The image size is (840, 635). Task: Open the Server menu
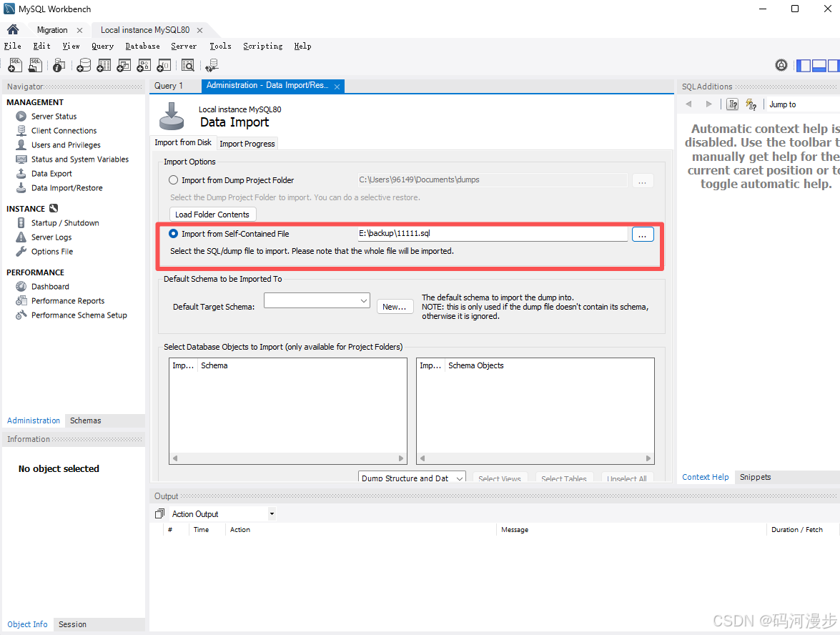[x=184, y=46]
